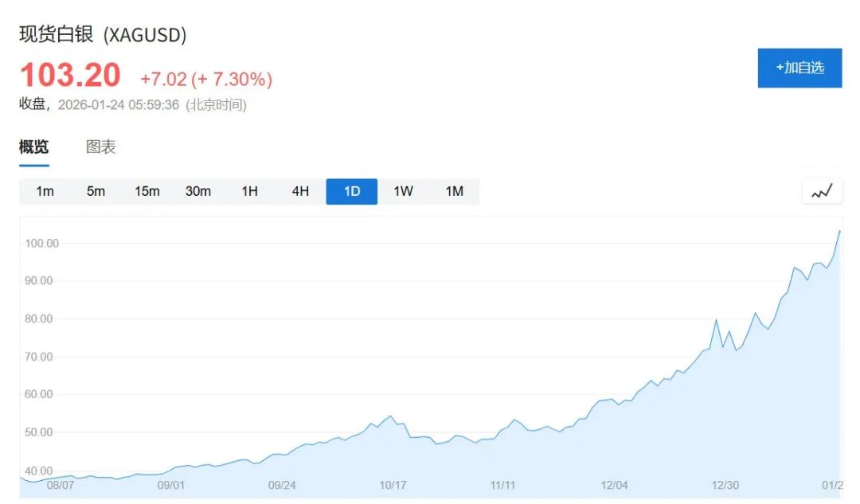Image resolution: width=860 pixels, height=504 pixels.
Task: Click the 12/04 date axis label
Action: click(x=615, y=485)
